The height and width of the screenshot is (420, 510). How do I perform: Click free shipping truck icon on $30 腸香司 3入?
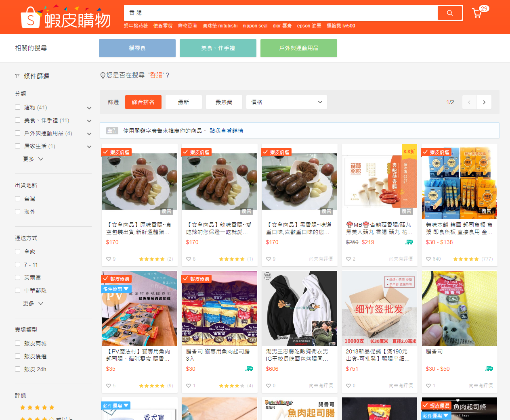249,369
